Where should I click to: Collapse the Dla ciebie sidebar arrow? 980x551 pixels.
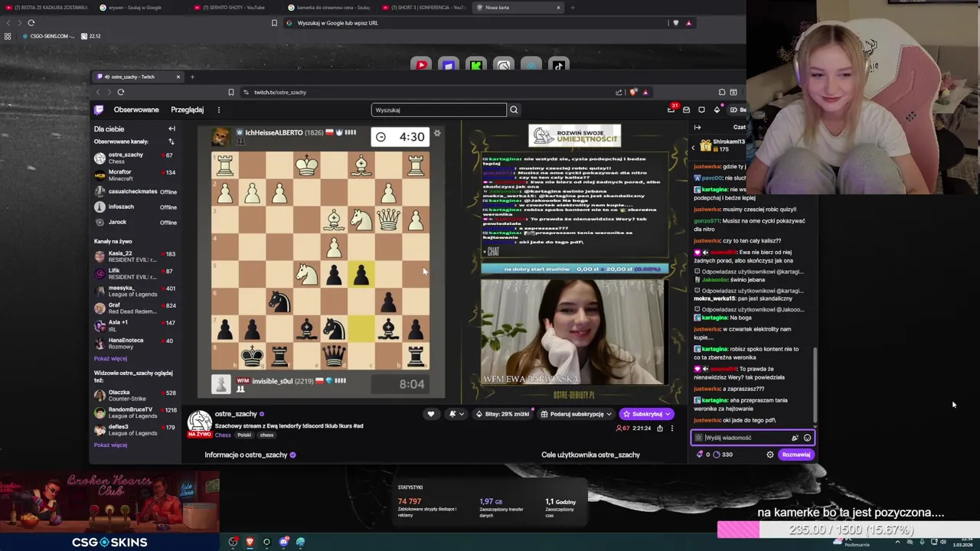click(171, 129)
